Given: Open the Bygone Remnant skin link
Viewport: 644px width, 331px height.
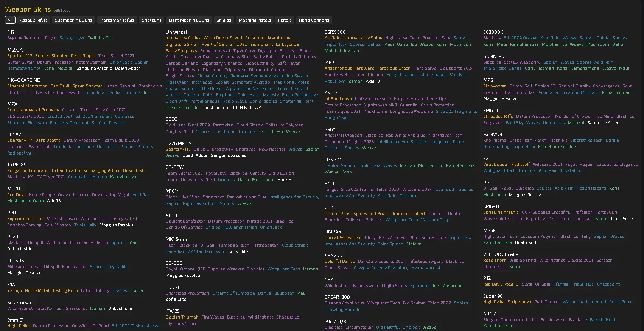Looking at the screenshot, I should [x=25, y=38].
